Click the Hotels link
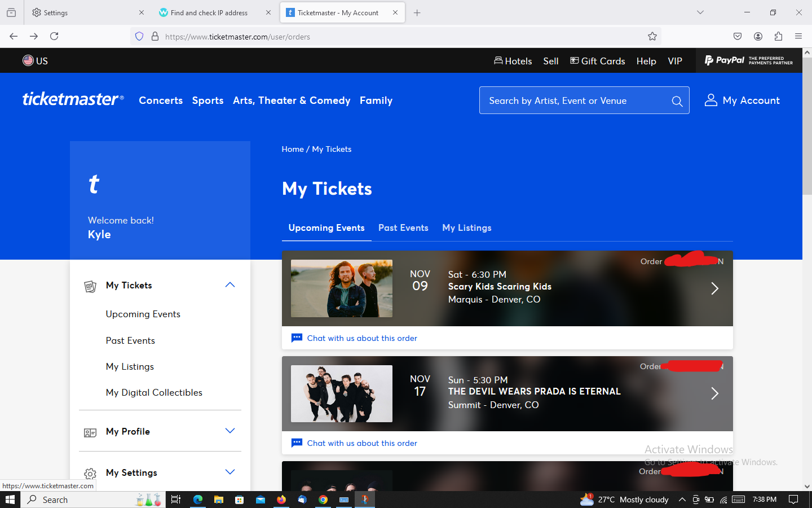812x508 pixels. (x=513, y=61)
